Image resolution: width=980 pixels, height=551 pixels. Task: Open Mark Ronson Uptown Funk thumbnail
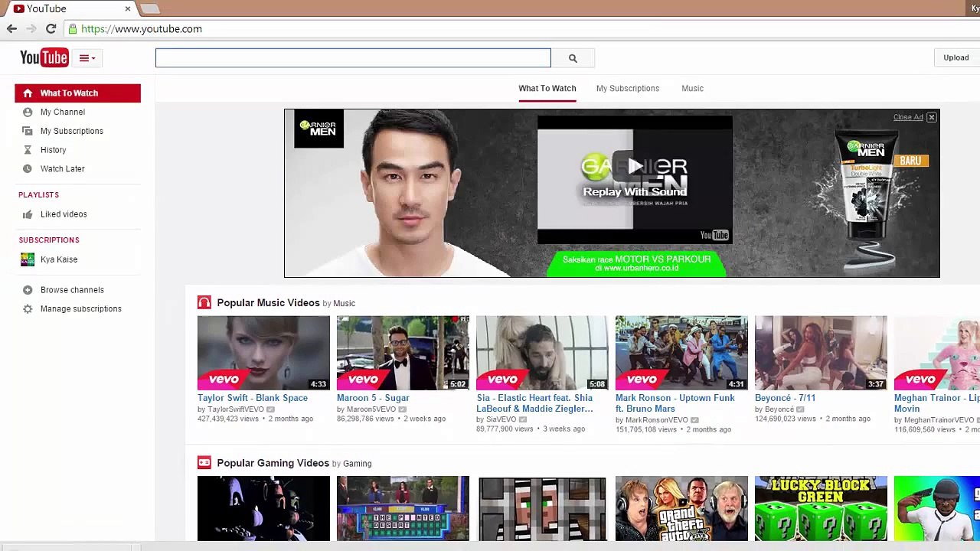tap(681, 353)
